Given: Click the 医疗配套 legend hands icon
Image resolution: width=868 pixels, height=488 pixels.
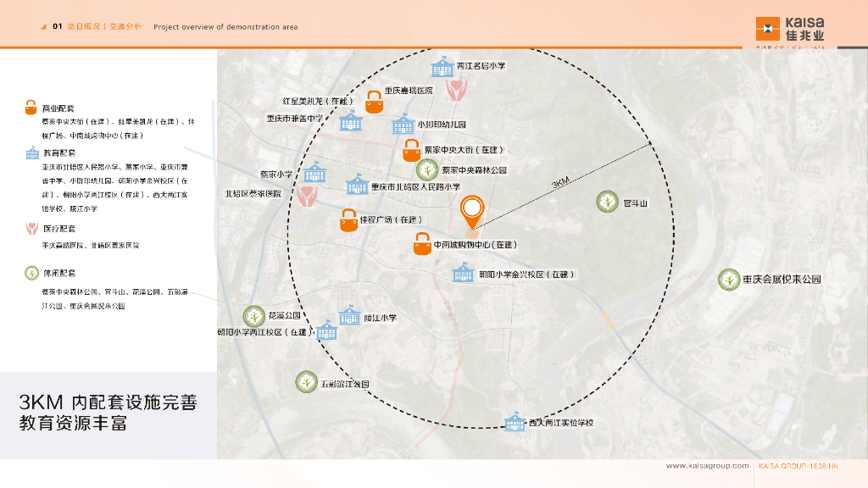Looking at the screenshot, I should pyautogui.click(x=32, y=228).
